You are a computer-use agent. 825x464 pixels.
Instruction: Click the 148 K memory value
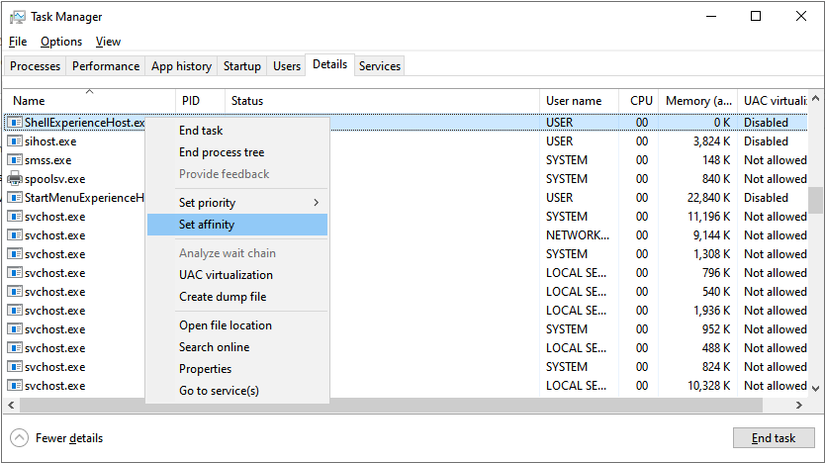716,160
